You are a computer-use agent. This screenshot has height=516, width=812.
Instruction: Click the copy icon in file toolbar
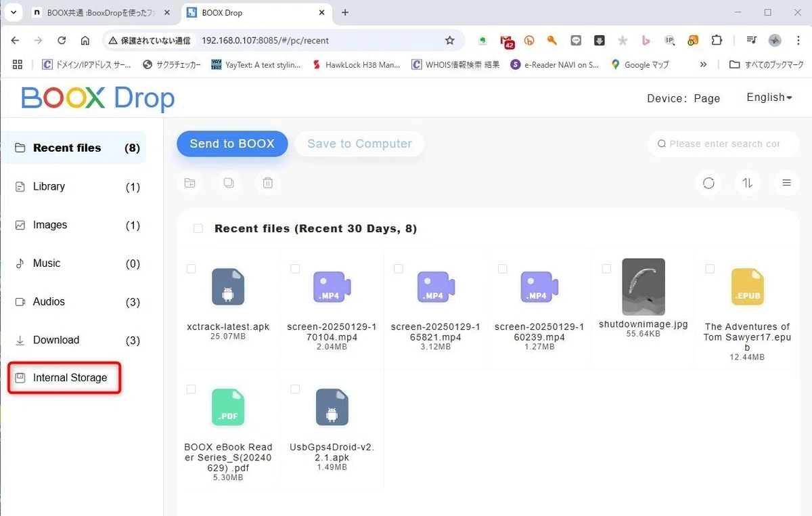tap(229, 183)
